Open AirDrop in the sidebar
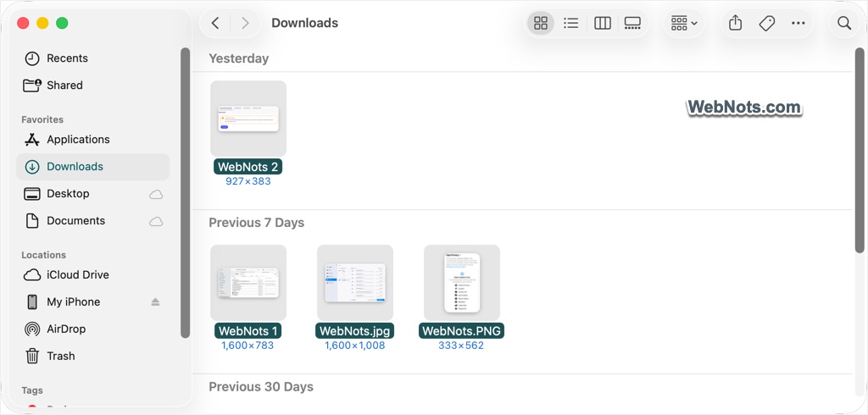The image size is (868, 415). coord(92,329)
